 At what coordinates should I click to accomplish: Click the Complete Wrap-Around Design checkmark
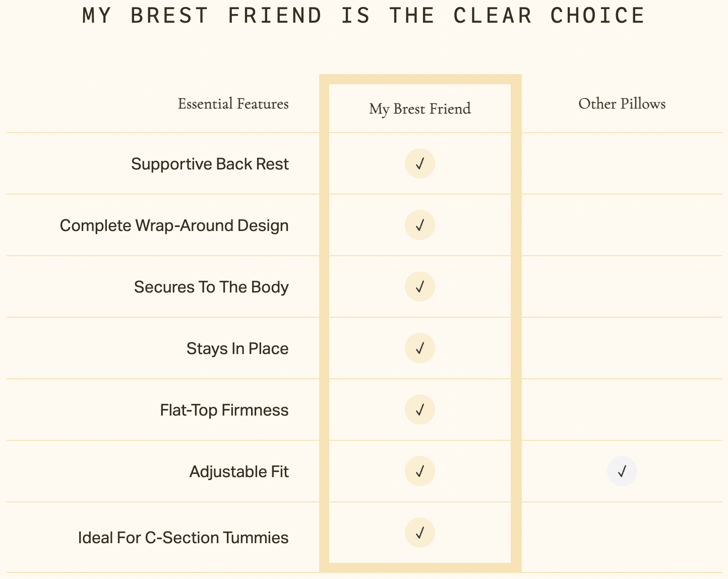pos(420,225)
